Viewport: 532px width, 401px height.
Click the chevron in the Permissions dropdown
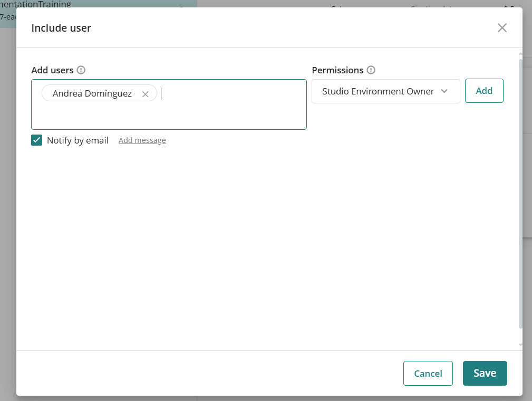[x=444, y=91]
